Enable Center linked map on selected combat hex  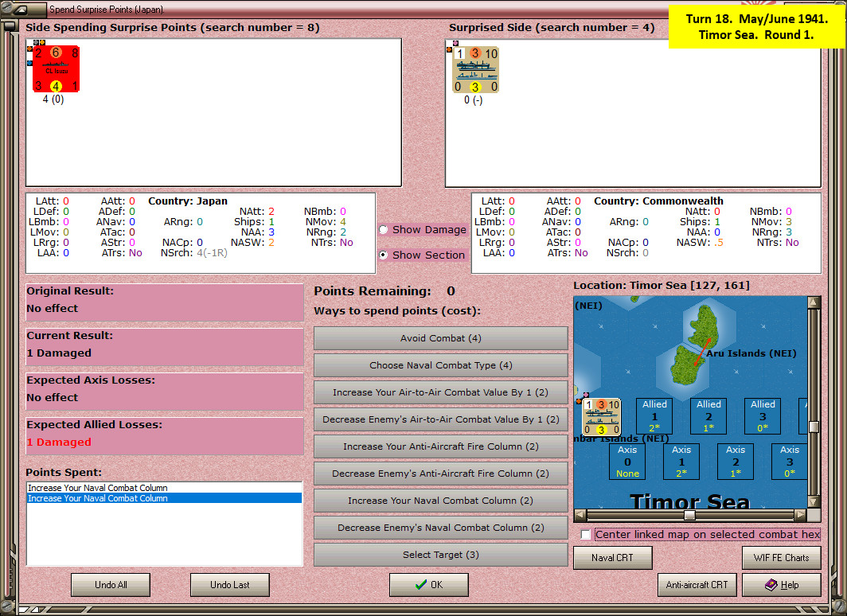point(586,535)
